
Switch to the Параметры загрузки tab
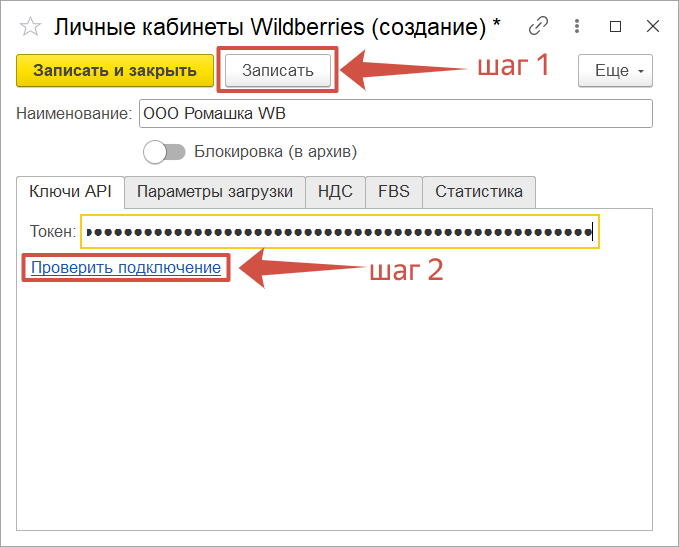[x=214, y=191]
